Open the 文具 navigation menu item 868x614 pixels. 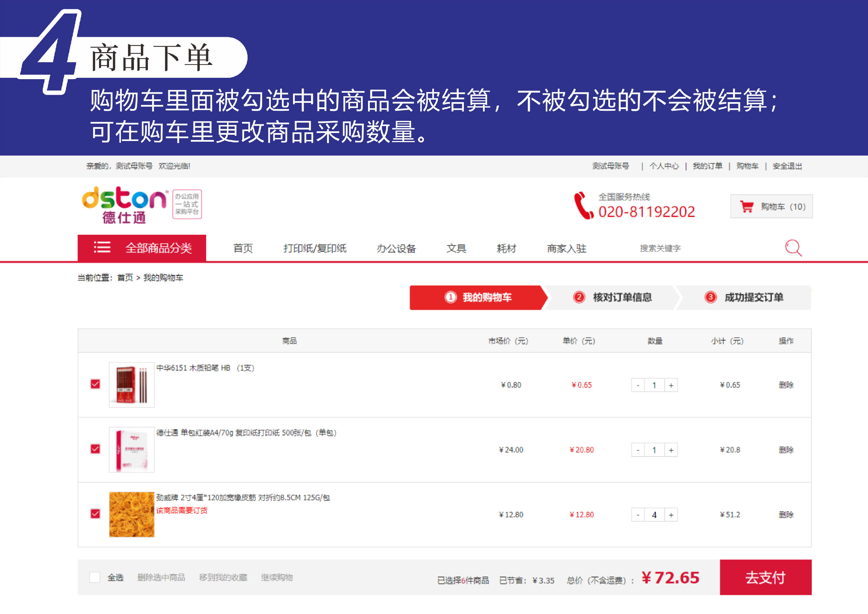coord(456,248)
